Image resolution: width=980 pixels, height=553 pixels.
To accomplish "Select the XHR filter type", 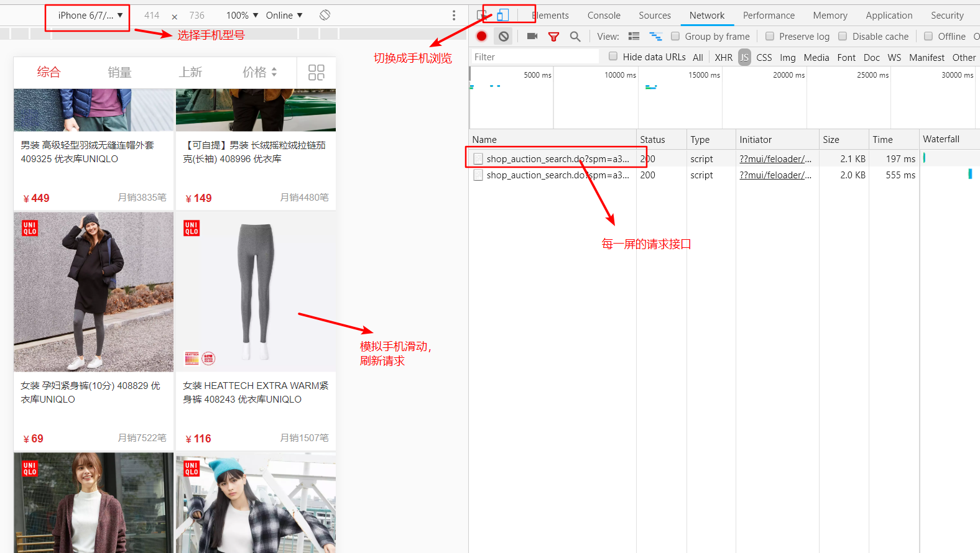I will [x=723, y=57].
